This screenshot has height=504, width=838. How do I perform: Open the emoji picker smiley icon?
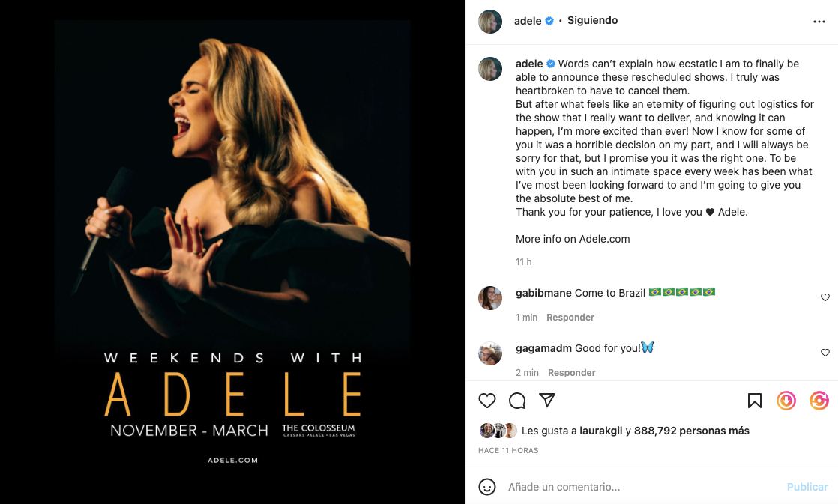point(487,487)
